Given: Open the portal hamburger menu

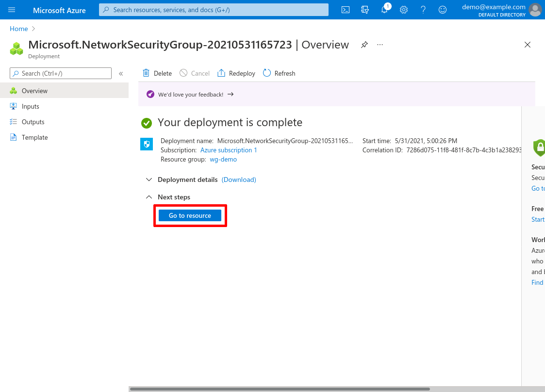Looking at the screenshot, I should [12, 10].
